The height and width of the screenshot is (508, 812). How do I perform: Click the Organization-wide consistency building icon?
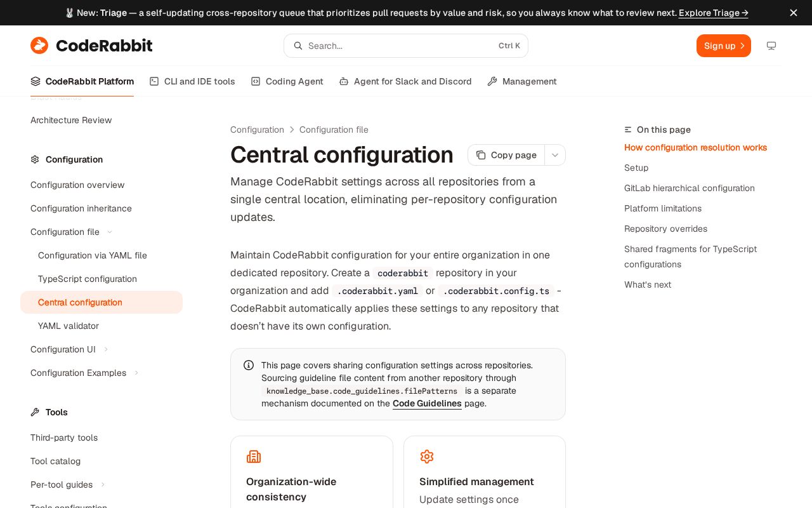[254, 457]
